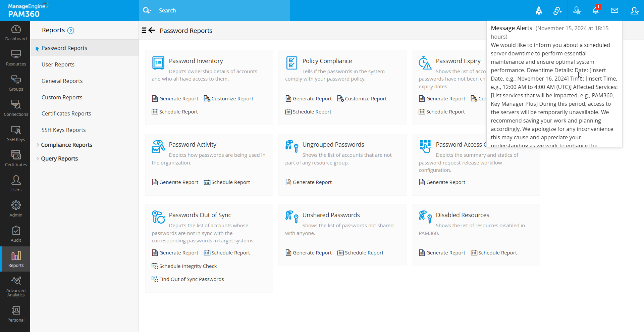
Task: Click the rocket icon in header
Action: click(x=539, y=11)
